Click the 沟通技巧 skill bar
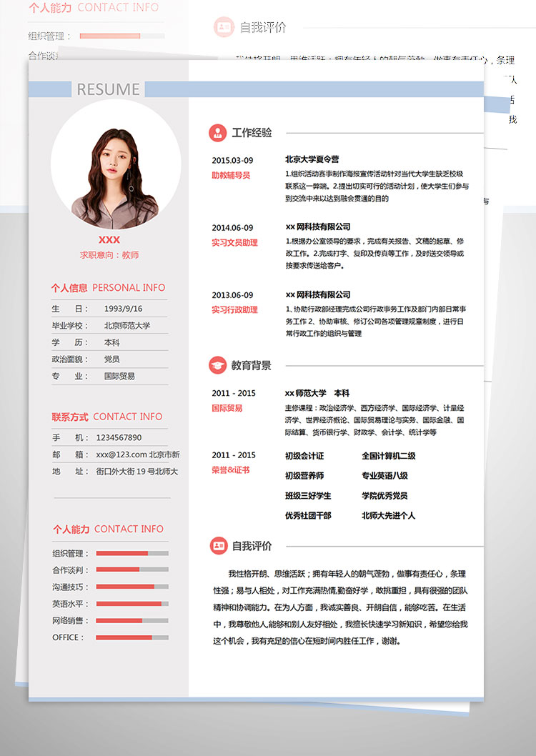Screen dimensions: 536x756 click(x=132, y=587)
